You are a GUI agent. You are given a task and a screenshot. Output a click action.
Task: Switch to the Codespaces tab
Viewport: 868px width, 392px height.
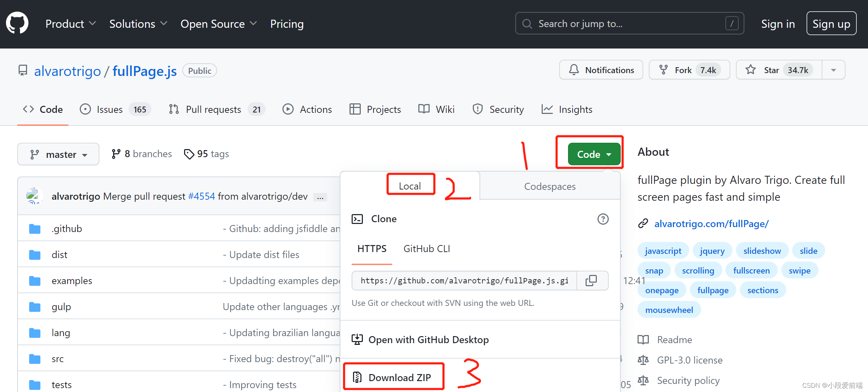click(549, 186)
